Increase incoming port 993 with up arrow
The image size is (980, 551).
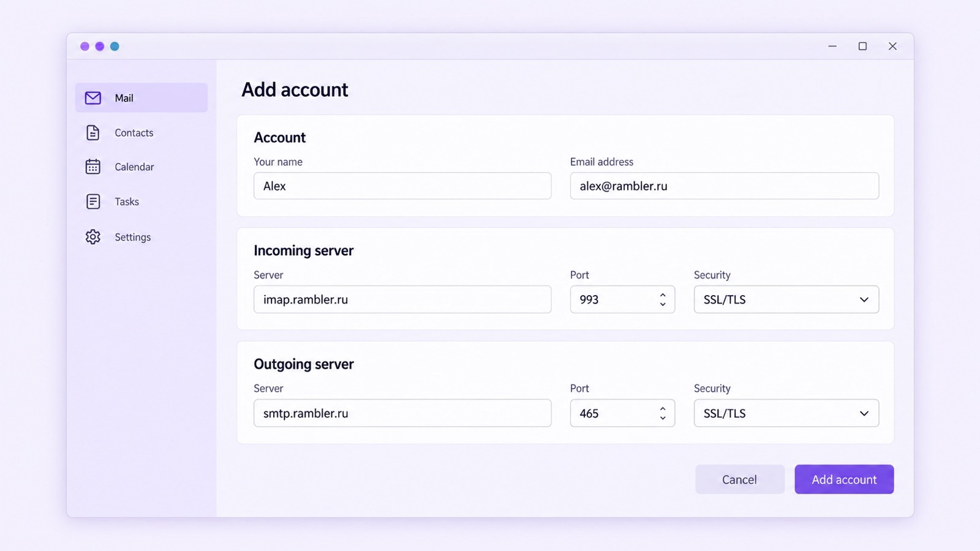663,295
